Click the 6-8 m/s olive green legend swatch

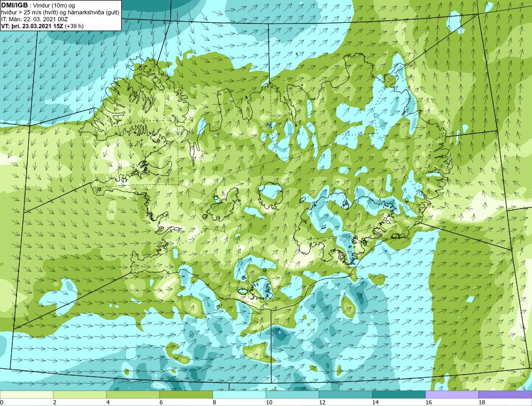coord(186,394)
